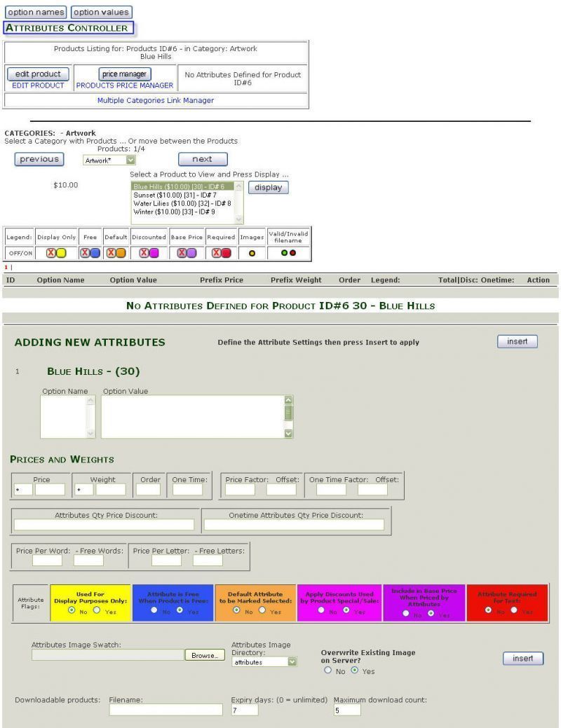Open Multiple Categories Link Manager link
Image resolution: width=561 pixels, height=728 pixels.
click(156, 100)
